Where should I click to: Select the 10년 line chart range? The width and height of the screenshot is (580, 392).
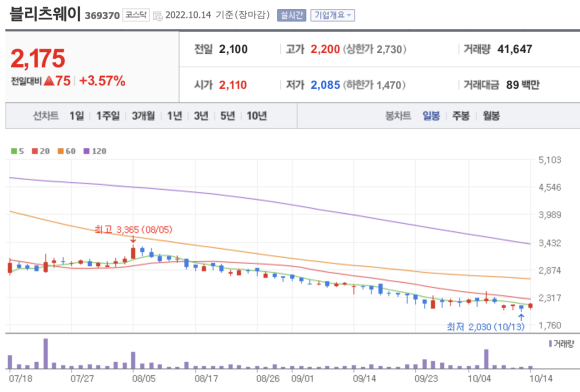coord(257,116)
